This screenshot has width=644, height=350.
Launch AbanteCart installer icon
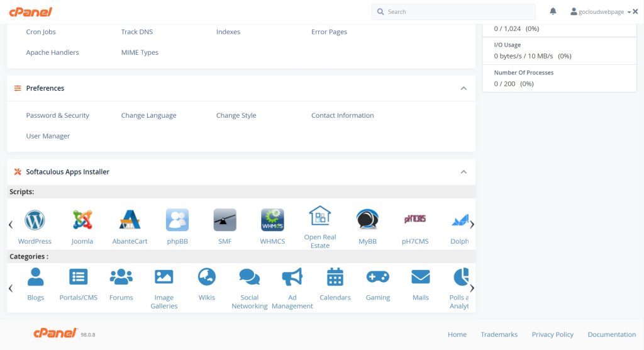tap(130, 220)
